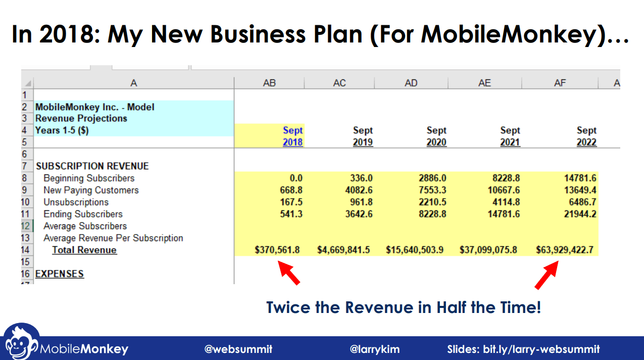This screenshot has height=360, width=644.
Task: Click the $15,640,503.9 total revenue cell
Action: click(x=411, y=250)
